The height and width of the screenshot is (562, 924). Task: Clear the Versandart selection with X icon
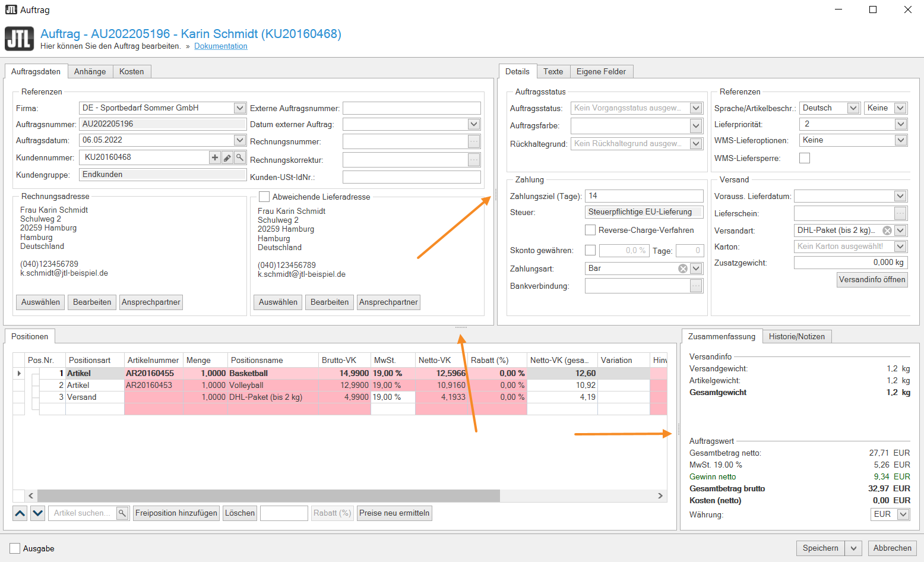(887, 231)
